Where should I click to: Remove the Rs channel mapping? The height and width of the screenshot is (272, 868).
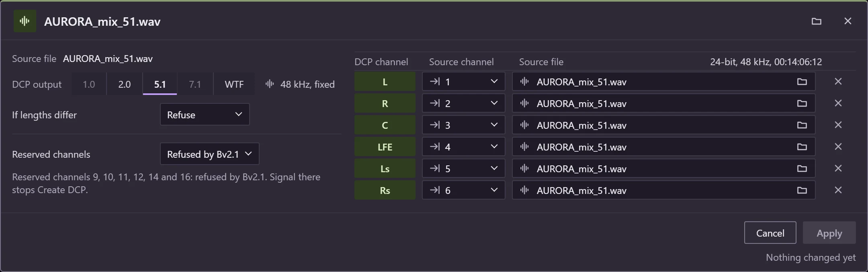coord(838,190)
